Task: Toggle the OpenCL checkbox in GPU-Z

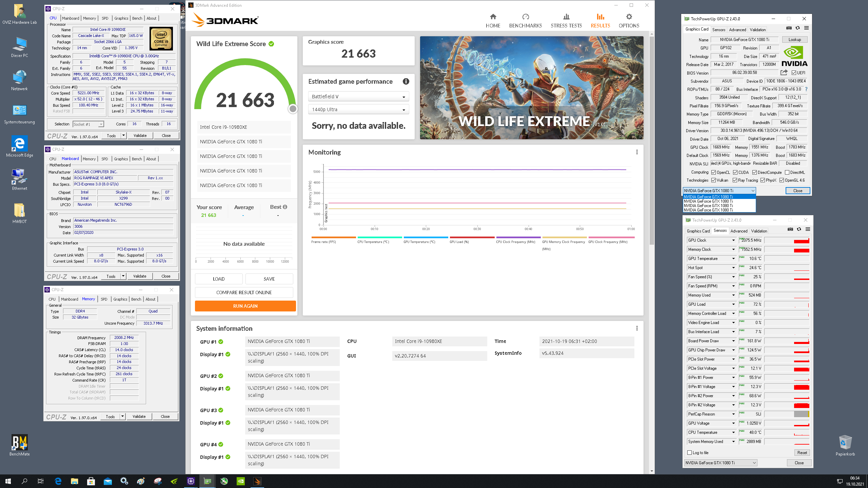Action: point(713,172)
